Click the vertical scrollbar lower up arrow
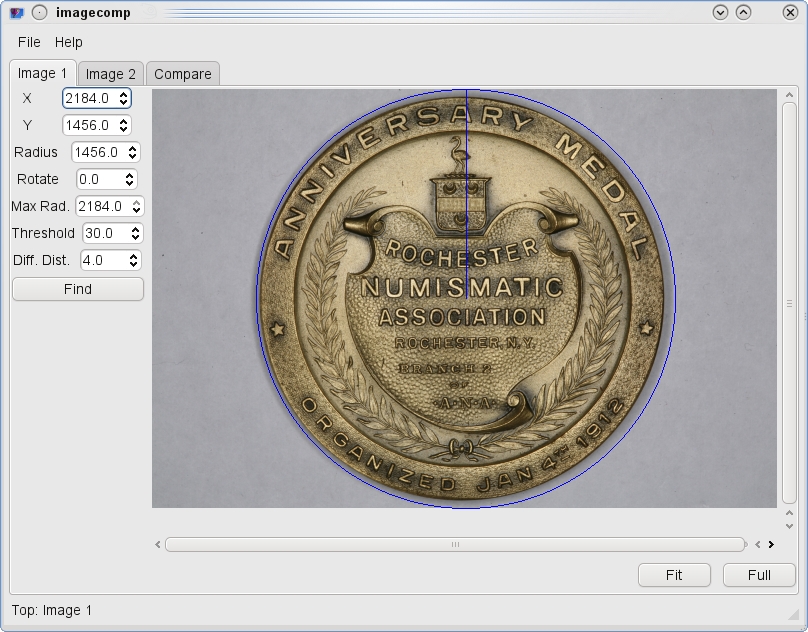The width and height of the screenshot is (808, 632). (789, 512)
